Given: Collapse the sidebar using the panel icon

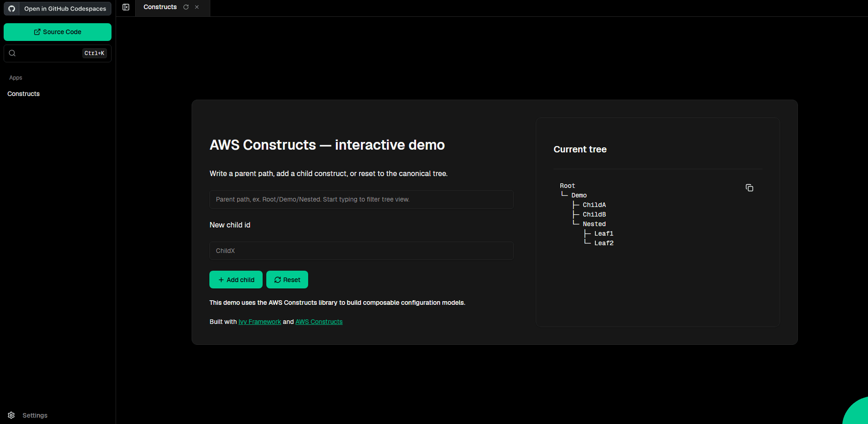Looking at the screenshot, I should click(126, 7).
